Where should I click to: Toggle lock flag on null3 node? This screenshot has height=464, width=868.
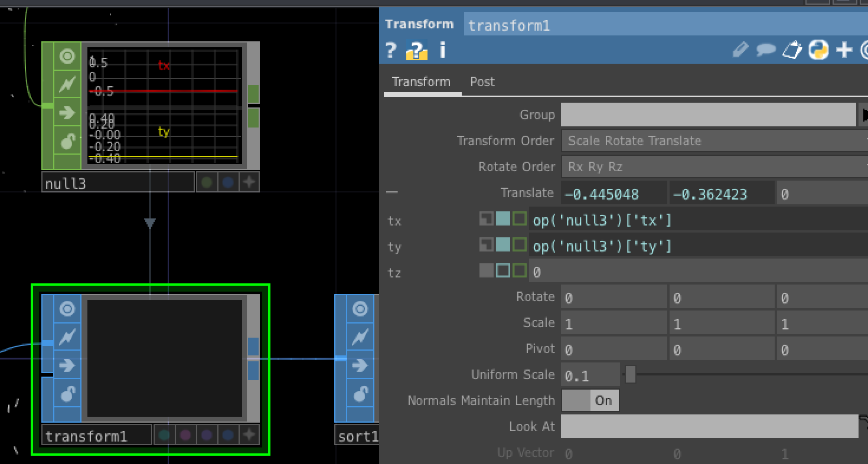pyautogui.click(x=67, y=142)
